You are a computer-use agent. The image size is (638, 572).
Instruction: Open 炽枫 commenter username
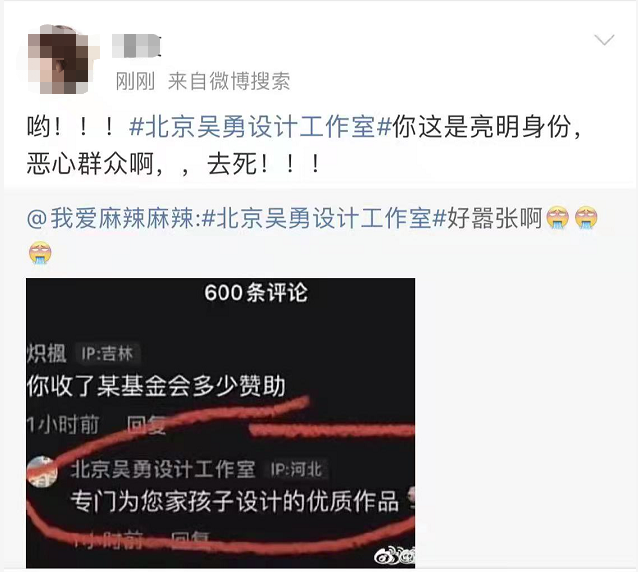[46, 353]
